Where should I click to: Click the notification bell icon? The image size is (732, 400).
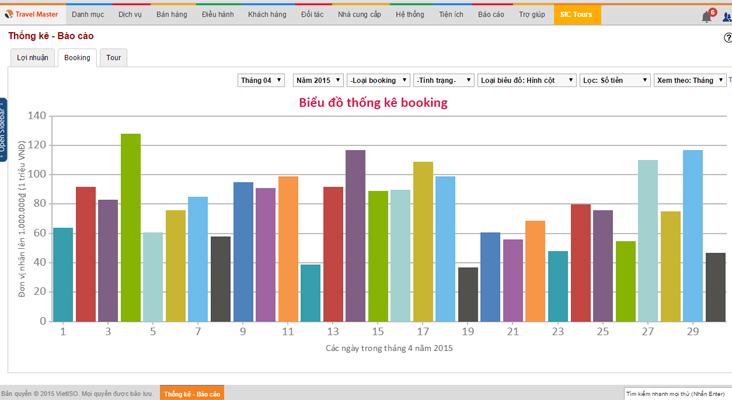(707, 16)
